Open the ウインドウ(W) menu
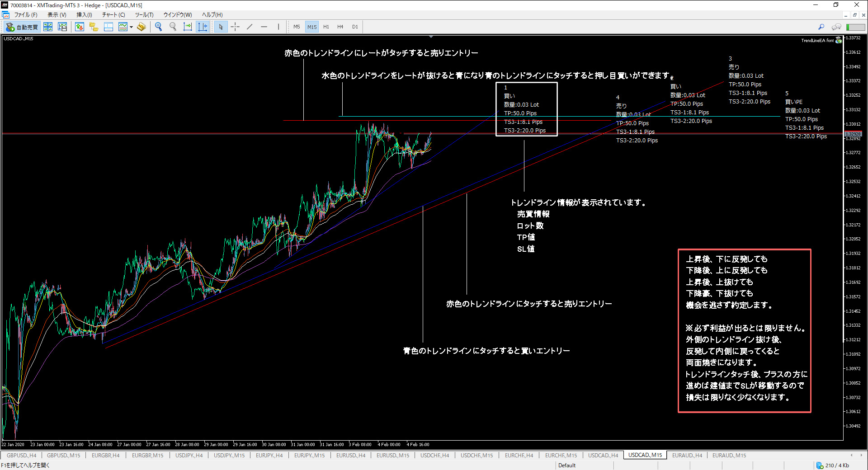Viewport: 868px width, 470px height. [x=178, y=15]
